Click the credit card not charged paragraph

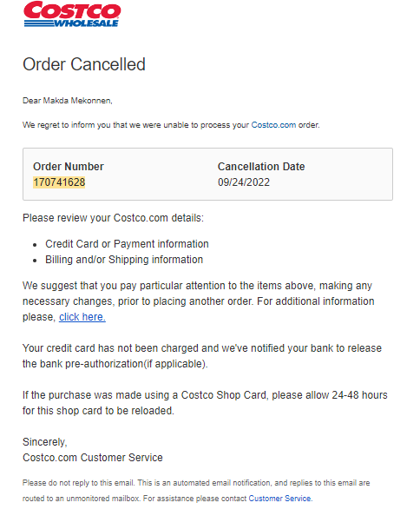coord(202,356)
